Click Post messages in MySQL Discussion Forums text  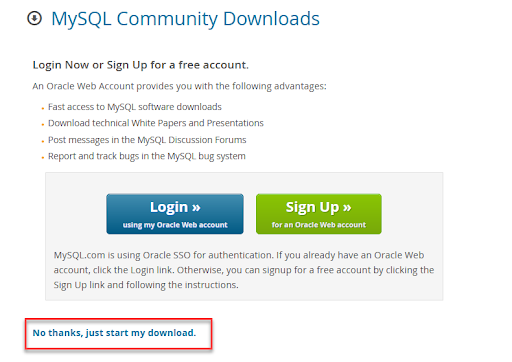[147, 140]
